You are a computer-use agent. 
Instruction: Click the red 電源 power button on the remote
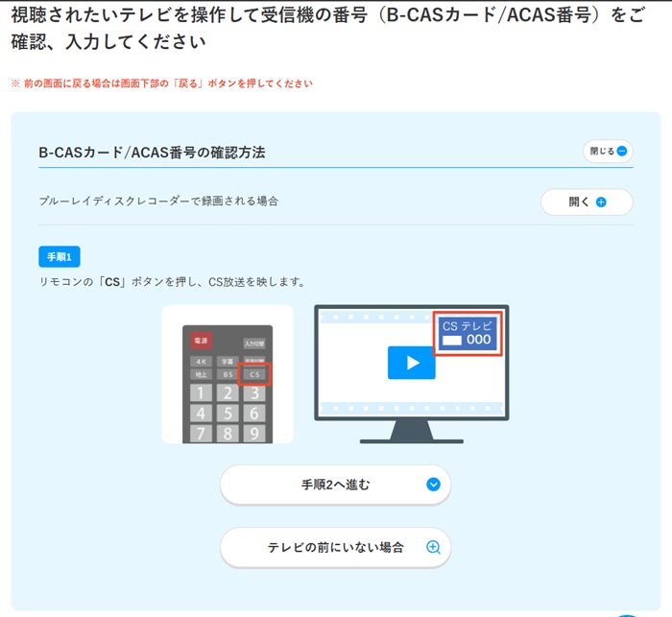pos(201,341)
